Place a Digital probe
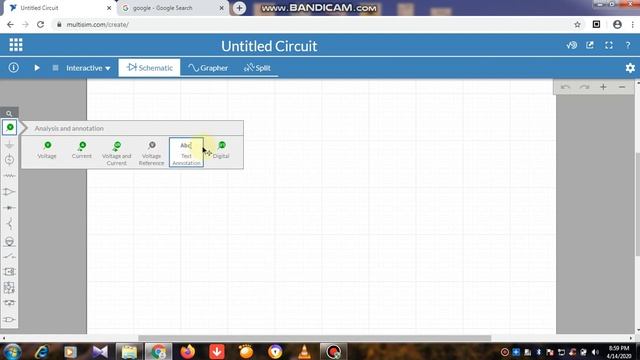The image size is (640, 360). click(221, 150)
